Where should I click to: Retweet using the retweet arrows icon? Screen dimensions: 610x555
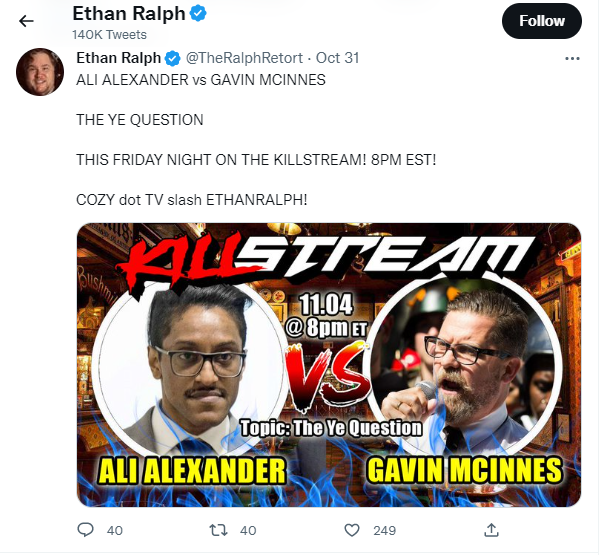(218, 530)
